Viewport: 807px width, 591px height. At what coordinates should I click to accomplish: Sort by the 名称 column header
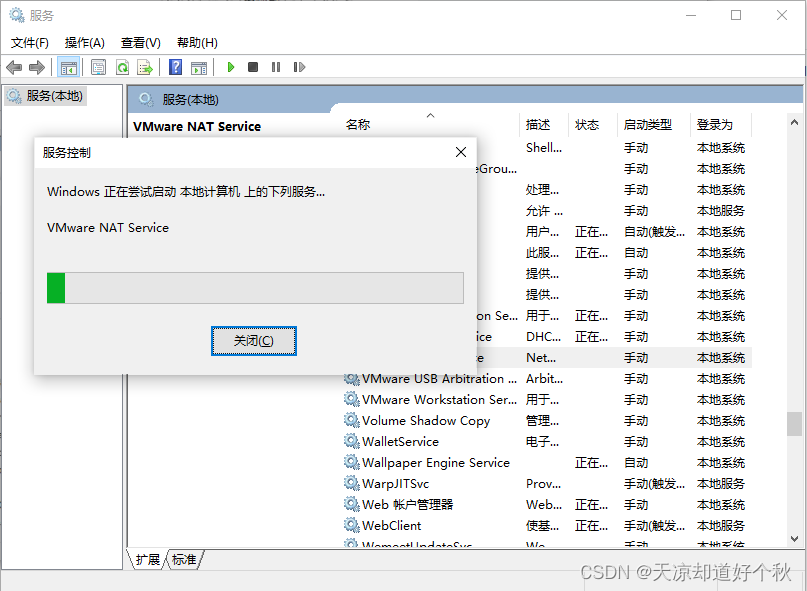pyautogui.click(x=429, y=125)
